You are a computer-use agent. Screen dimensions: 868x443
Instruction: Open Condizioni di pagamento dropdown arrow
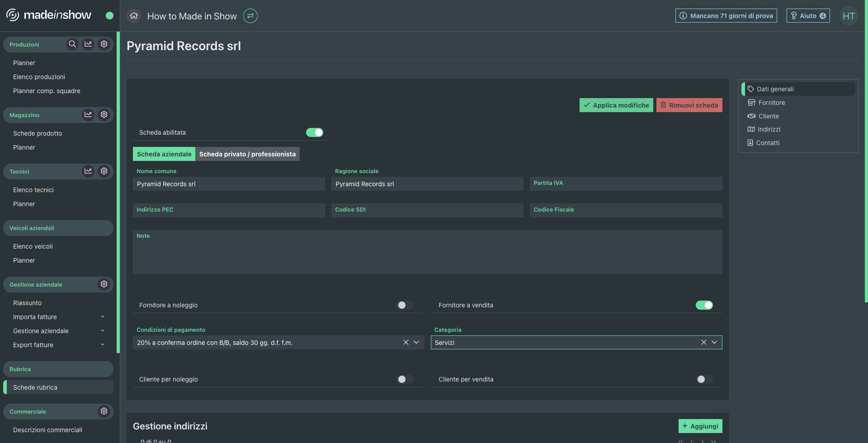[416, 343]
